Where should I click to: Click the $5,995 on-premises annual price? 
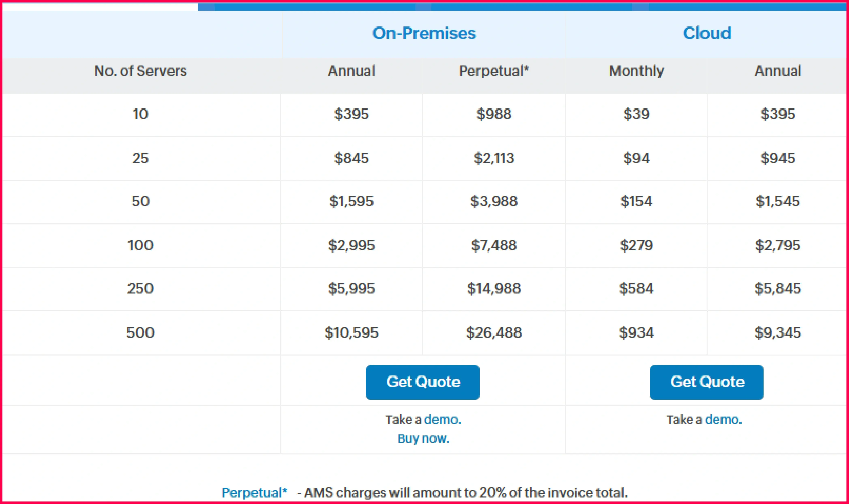352,288
